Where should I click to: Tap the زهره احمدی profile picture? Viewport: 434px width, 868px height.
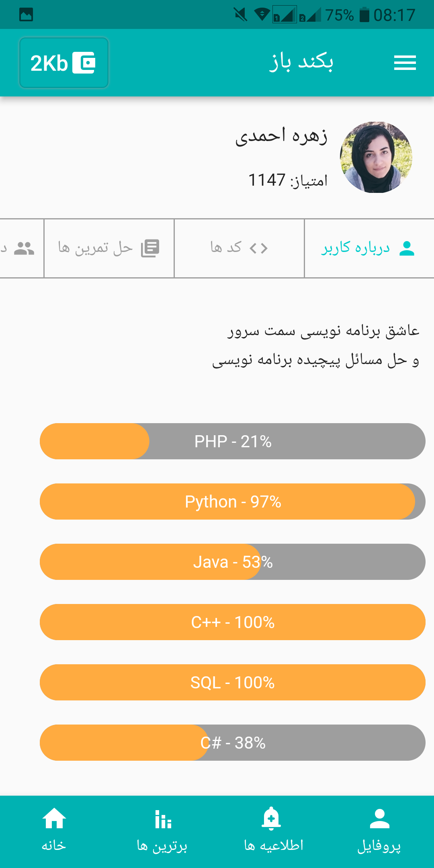point(376,157)
